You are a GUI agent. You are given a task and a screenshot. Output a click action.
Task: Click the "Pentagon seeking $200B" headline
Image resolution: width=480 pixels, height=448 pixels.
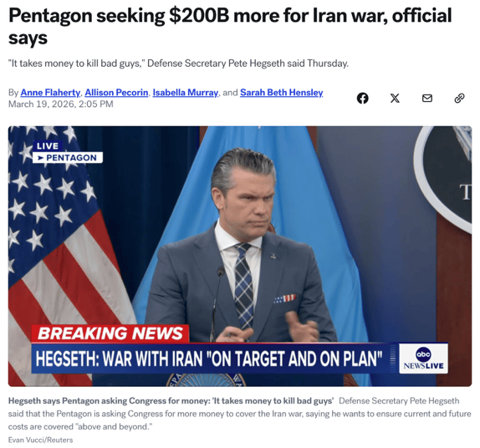230,27
